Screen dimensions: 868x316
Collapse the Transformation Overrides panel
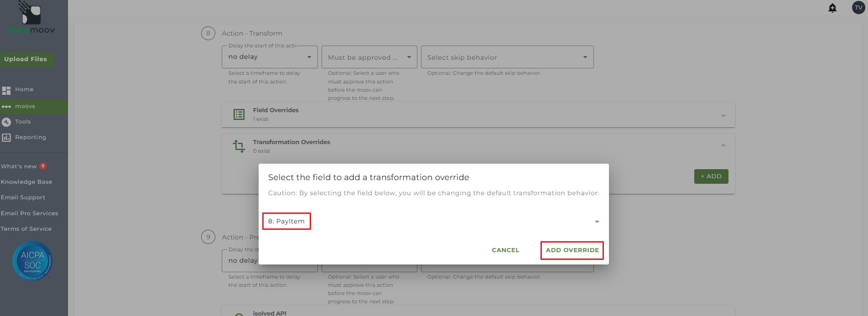coord(723,145)
